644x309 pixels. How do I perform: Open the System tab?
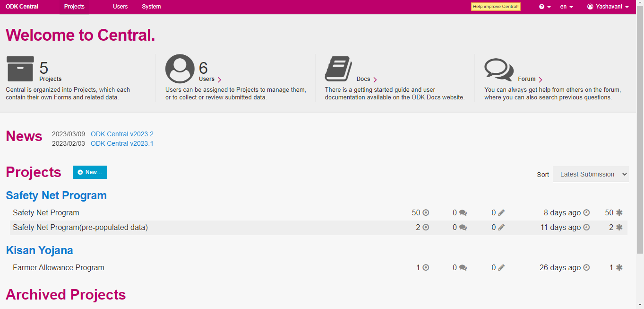[151, 7]
